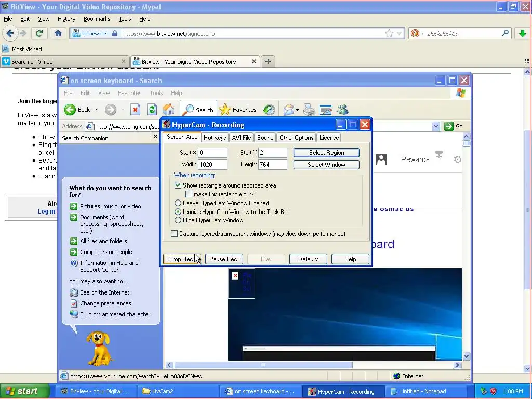
Task: Click Bing Rewards trophy icon
Action: [439, 155]
